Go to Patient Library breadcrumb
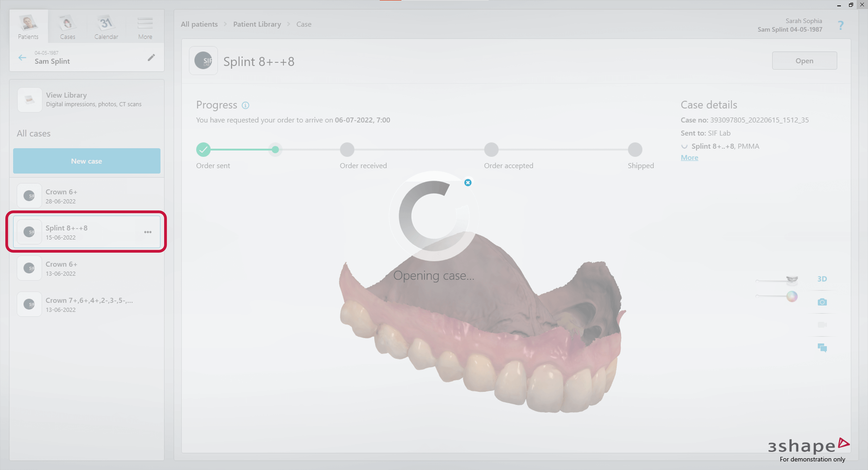Screen dimensions: 868x470 (257, 24)
